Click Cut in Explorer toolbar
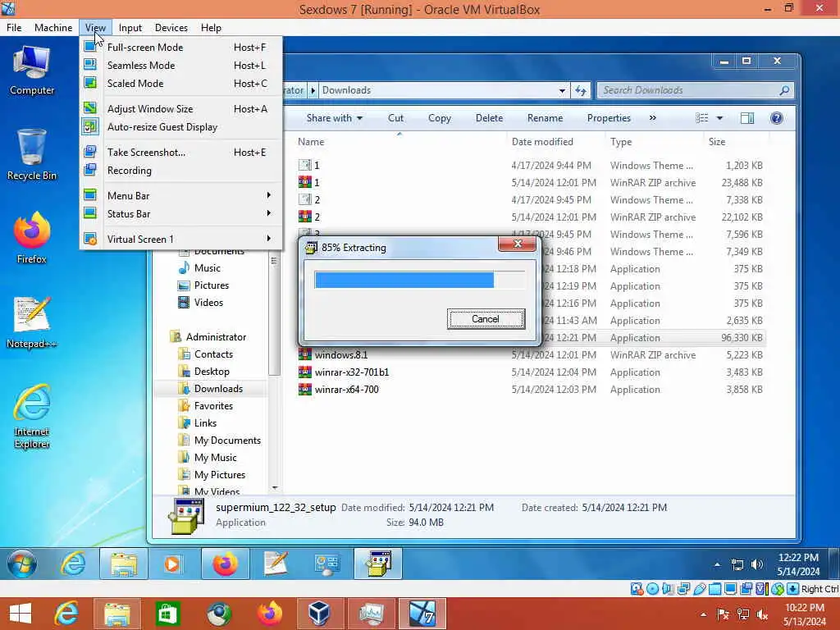The height and width of the screenshot is (630, 840). (x=395, y=118)
